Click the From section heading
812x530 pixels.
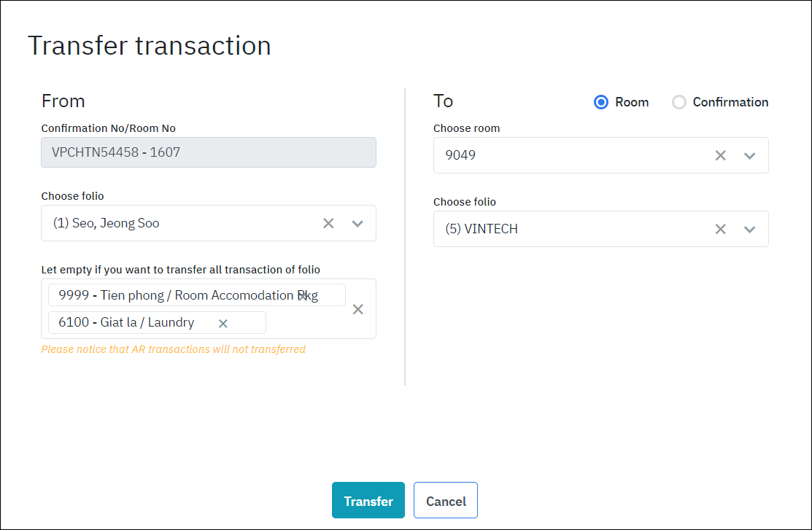click(63, 101)
